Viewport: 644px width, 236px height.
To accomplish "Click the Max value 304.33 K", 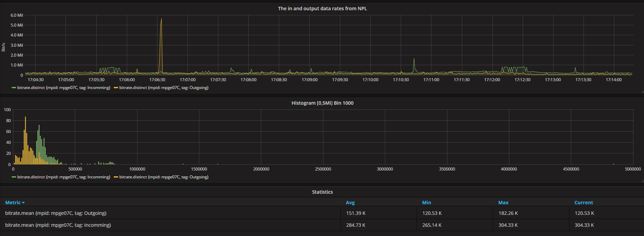I will tap(508, 225).
